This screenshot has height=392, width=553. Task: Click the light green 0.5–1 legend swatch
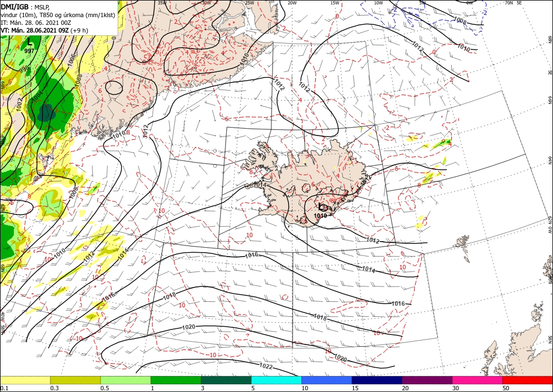pos(126,380)
